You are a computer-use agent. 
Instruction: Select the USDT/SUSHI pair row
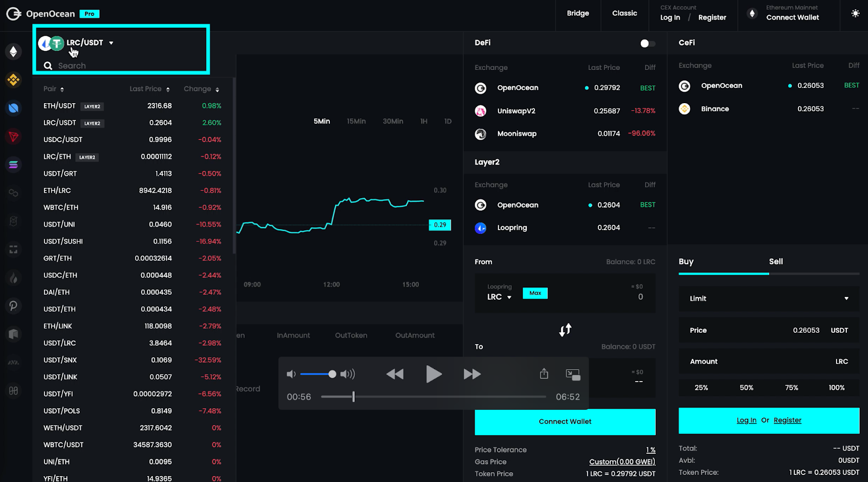(132, 241)
